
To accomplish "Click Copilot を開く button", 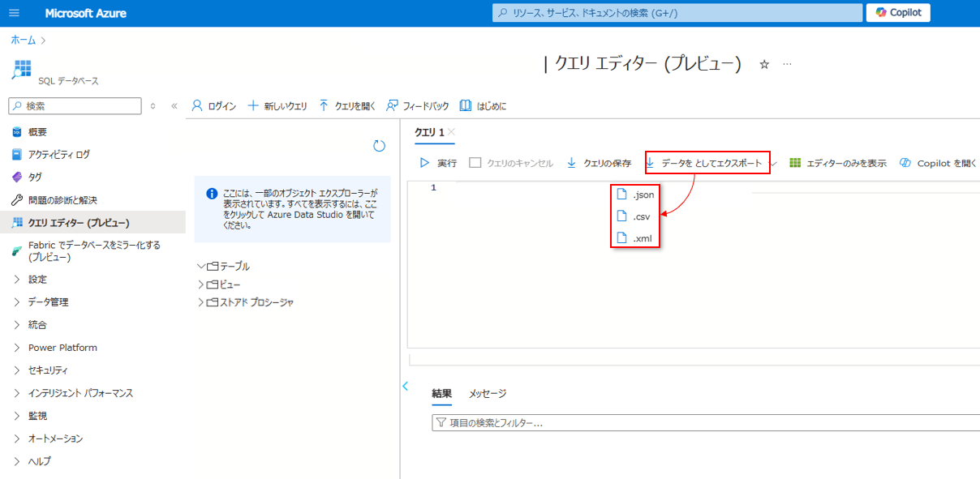I will coord(939,163).
